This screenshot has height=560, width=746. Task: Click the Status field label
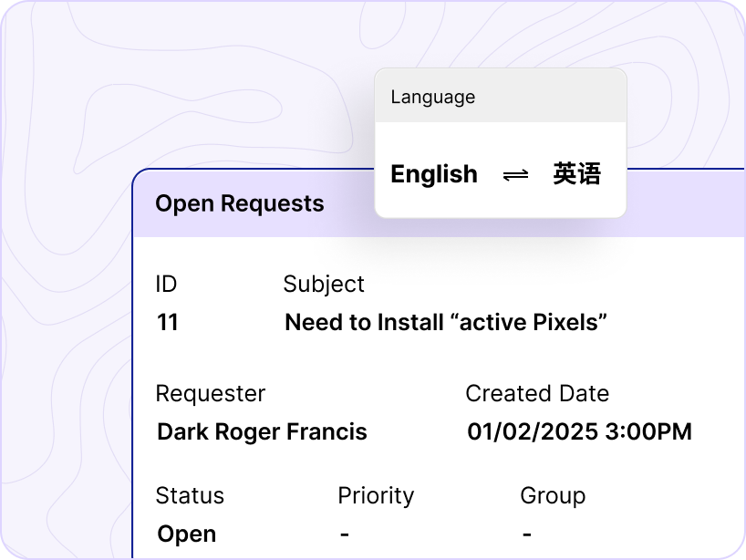pos(190,496)
